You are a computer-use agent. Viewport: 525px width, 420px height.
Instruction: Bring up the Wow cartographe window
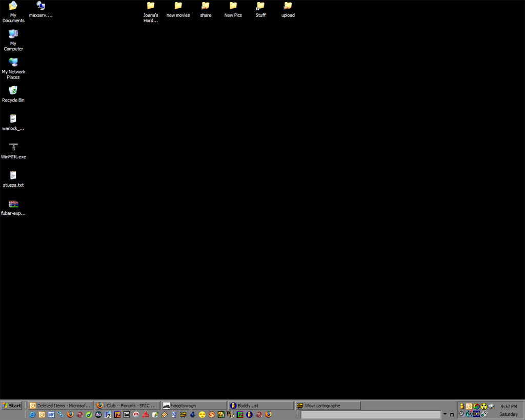pyautogui.click(x=328, y=406)
